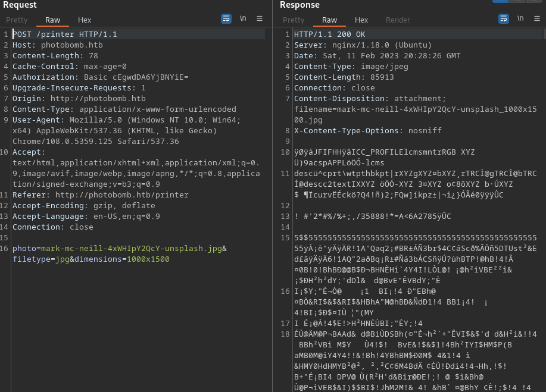Image resolution: width=546 pixels, height=392 pixels.
Task: Open the Hex tab in Request
Action: click(85, 20)
